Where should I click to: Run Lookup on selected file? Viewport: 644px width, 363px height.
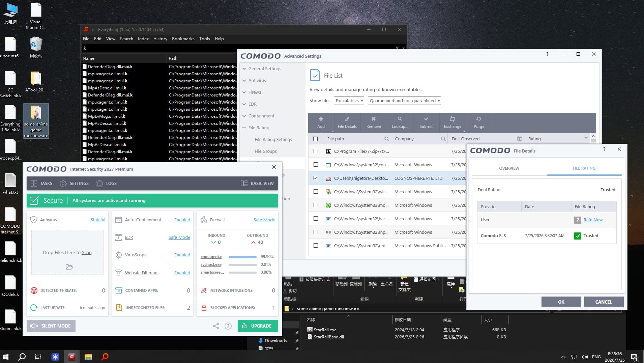coord(400,122)
